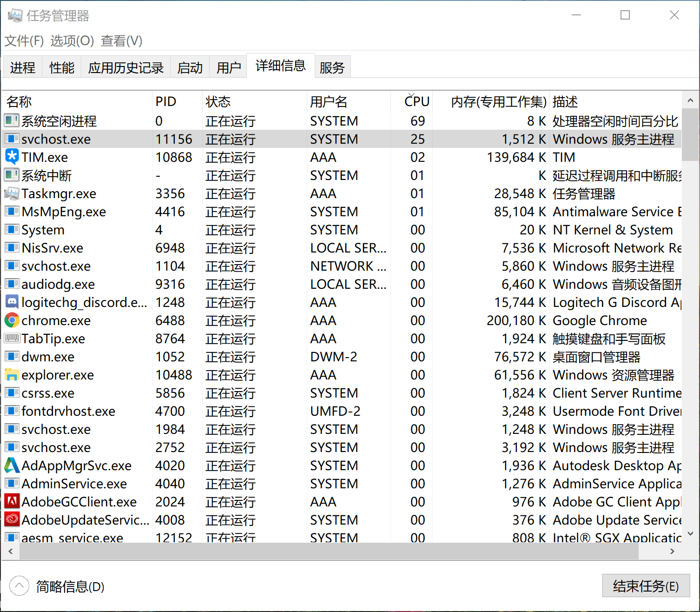Click the 系统中断 process icon

coord(12,175)
